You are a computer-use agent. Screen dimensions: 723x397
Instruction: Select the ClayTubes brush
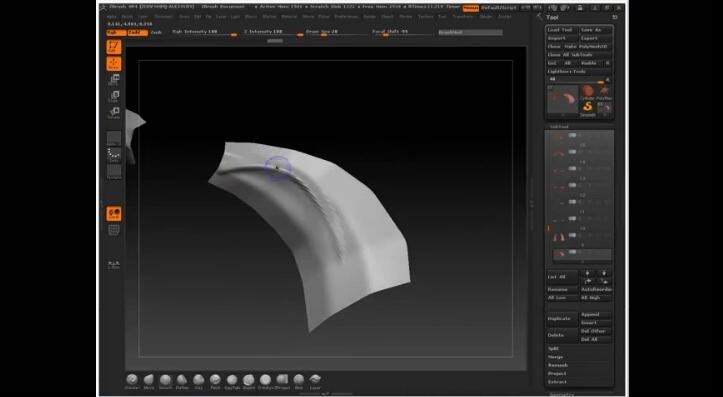point(232,381)
